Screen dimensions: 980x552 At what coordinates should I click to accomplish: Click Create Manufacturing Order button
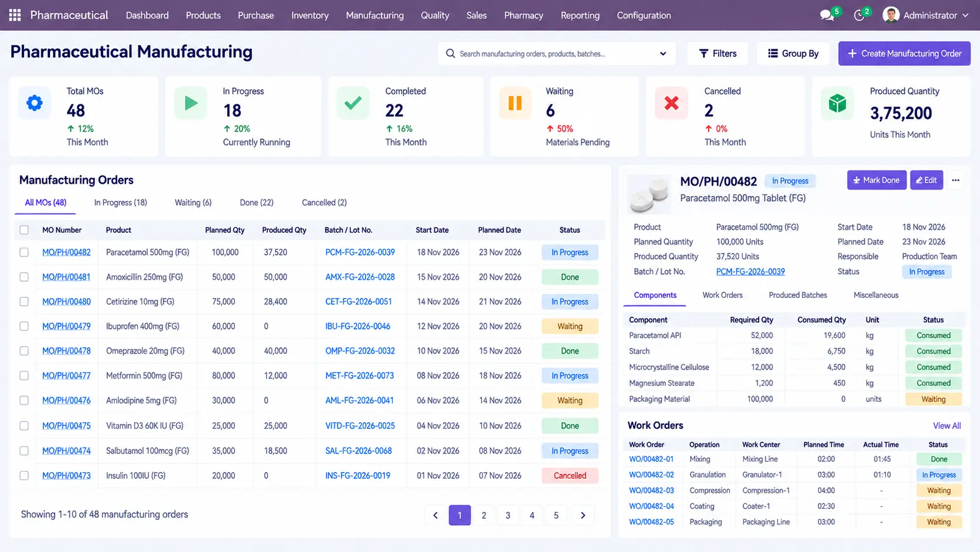904,53
